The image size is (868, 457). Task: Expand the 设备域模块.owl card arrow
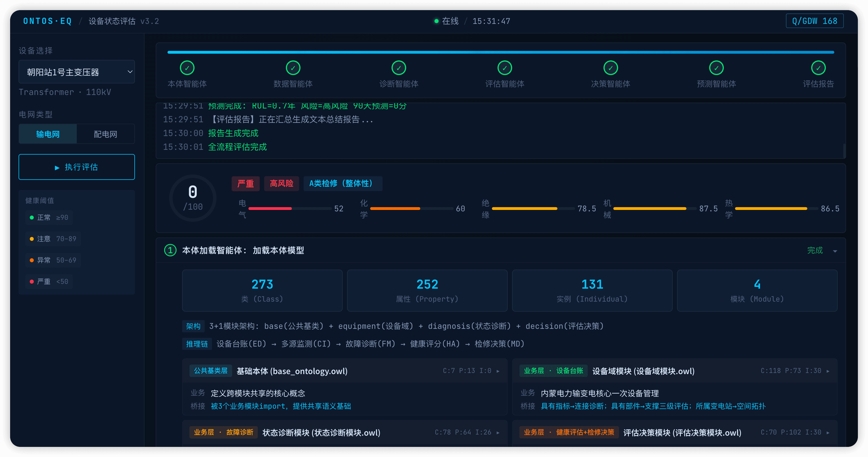click(x=828, y=371)
